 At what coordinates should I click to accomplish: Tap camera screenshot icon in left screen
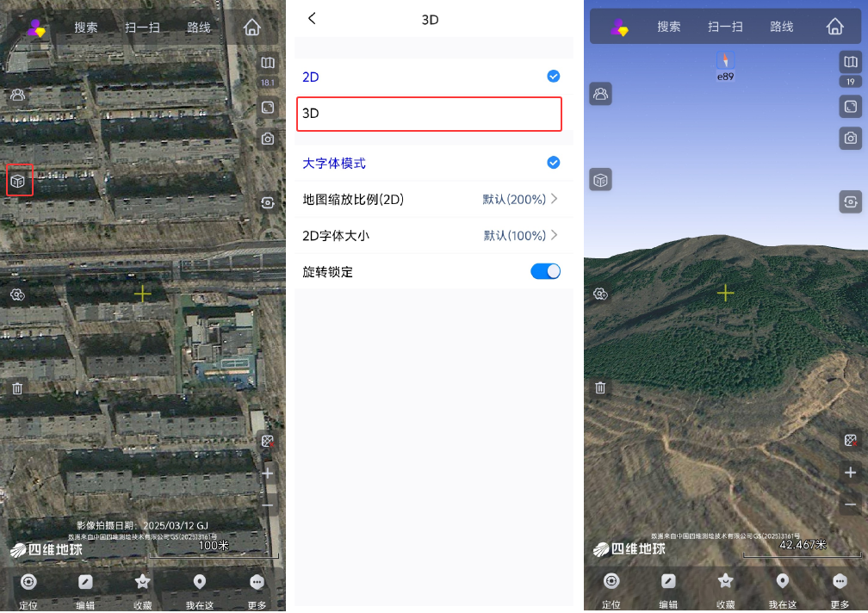[268, 139]
